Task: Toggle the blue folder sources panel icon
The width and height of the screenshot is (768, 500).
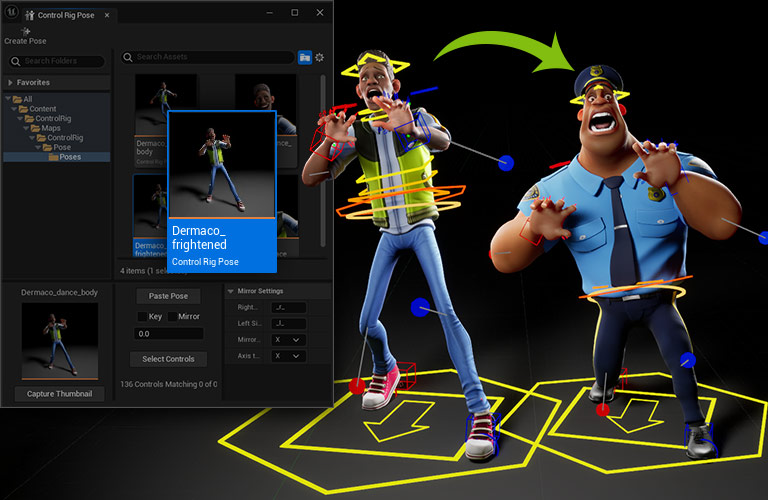Action: [305, 58]
